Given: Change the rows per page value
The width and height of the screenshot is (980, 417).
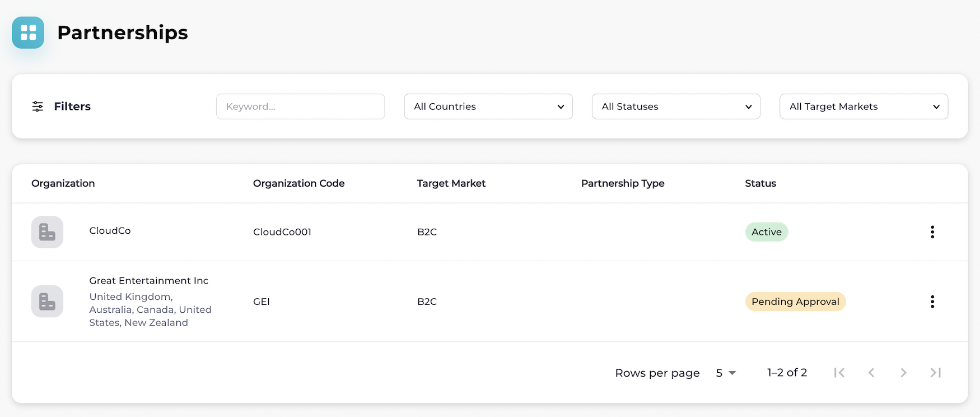Looking at the screenshot, I should [x=726, y=373].
